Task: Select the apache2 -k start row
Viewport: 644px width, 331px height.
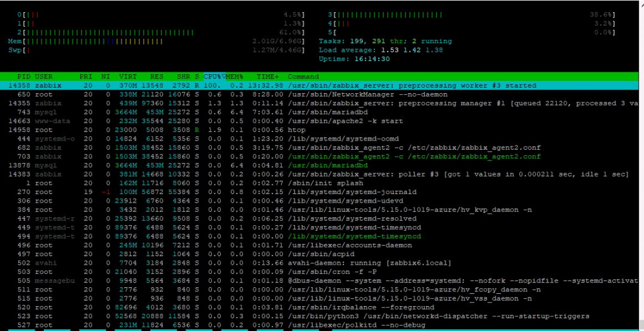Action: pos(320,121)
